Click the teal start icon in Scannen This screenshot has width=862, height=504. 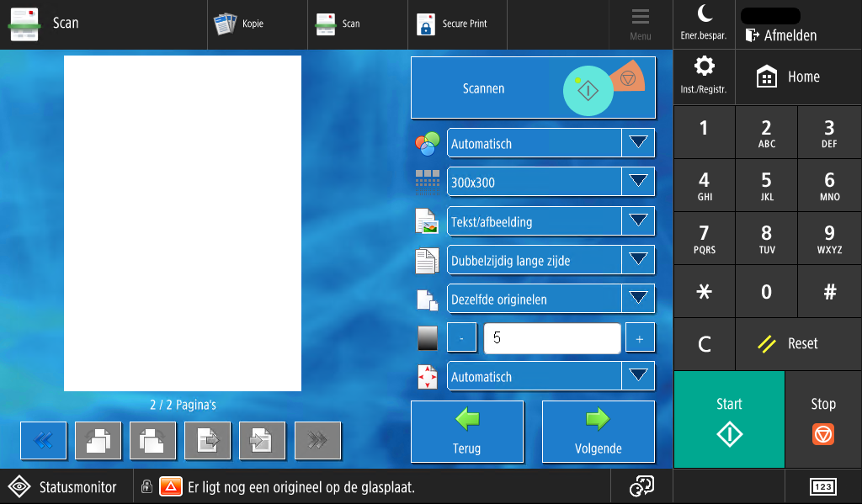pos(588,91)
